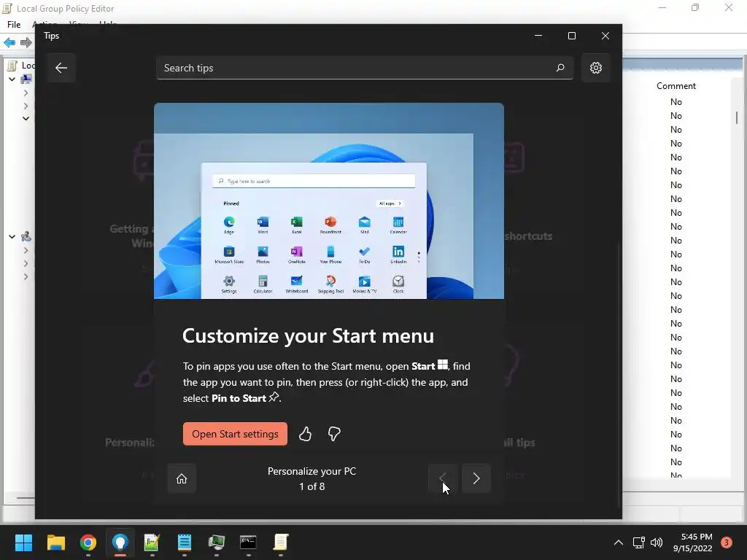747x560 pixels.
Task: Click the search magnifier in Tips
Action: tap(560, 68)
